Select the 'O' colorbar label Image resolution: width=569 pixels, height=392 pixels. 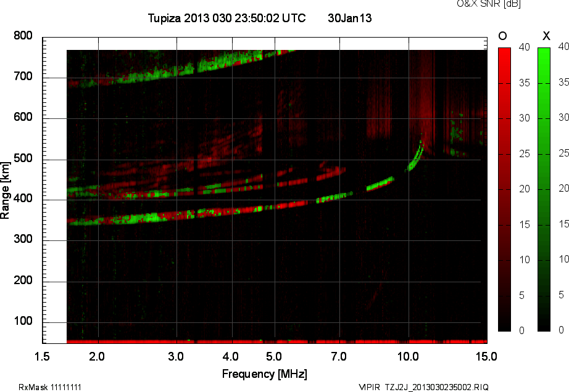point(502,36)
